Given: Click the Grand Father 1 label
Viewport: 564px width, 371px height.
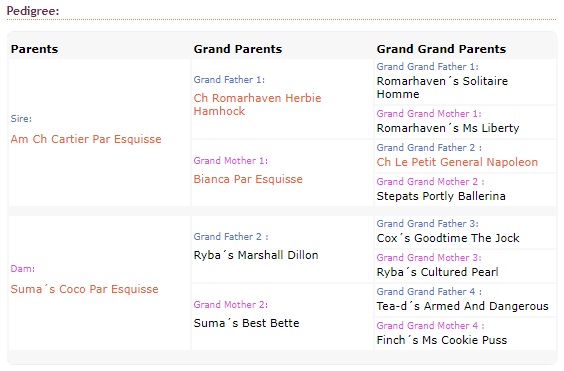Looking at the screenshot, I should (x=229, y=80).
